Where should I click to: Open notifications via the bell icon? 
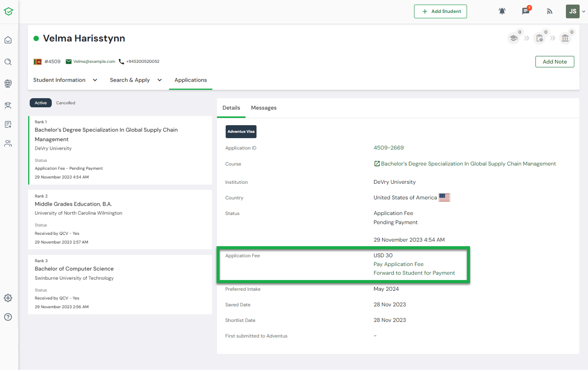coord(502,11)
